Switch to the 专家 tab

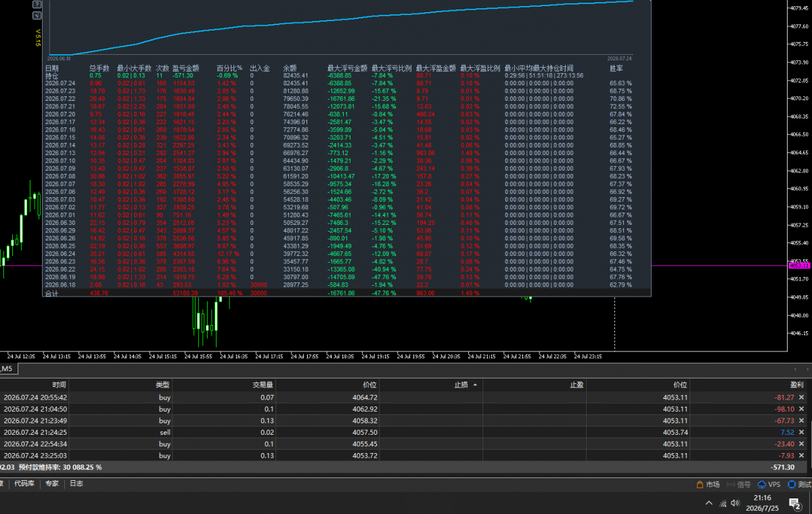52,484
